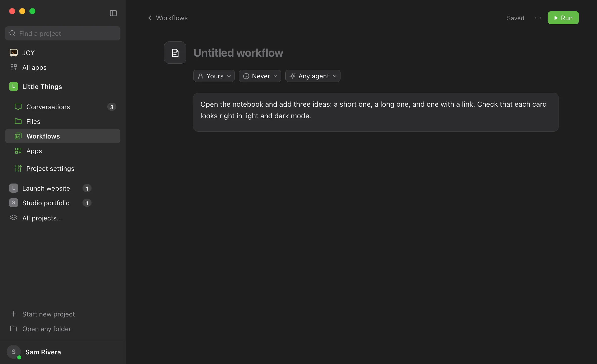
Task: Click the Launch website L badge
Action: pyautogui.click(x=13, y=188)
